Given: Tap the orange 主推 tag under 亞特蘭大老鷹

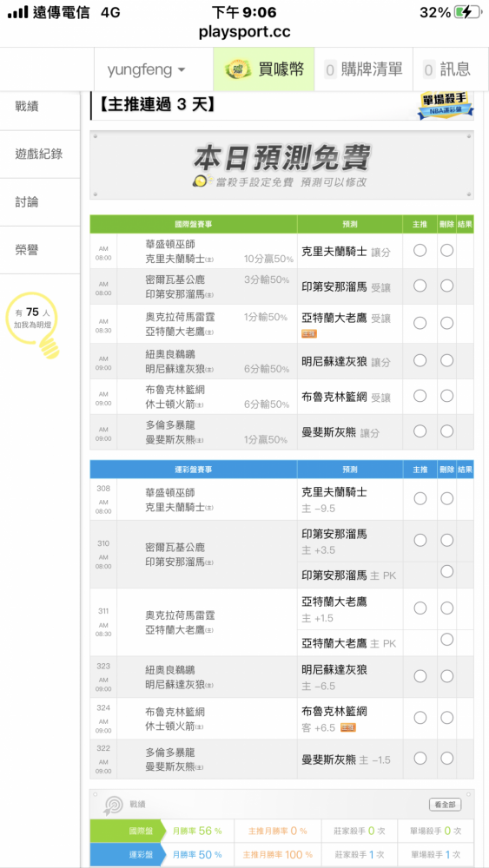Looking at the screenshot, I should point(309,334).
